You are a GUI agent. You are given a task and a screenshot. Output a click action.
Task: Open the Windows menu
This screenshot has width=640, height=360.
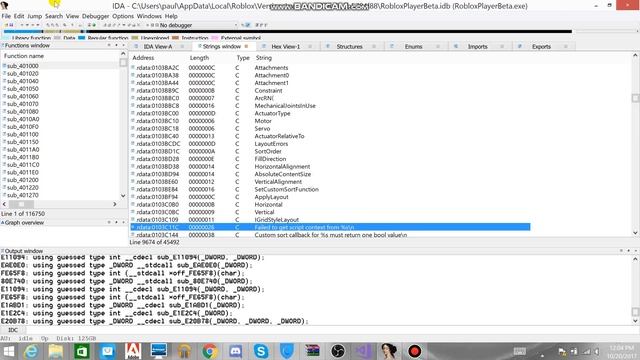(149, 16)
